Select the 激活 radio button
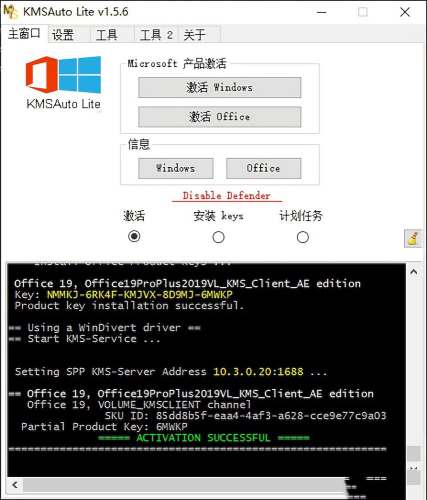The height and width of the screenshot is (500, 427). point(134,236)
